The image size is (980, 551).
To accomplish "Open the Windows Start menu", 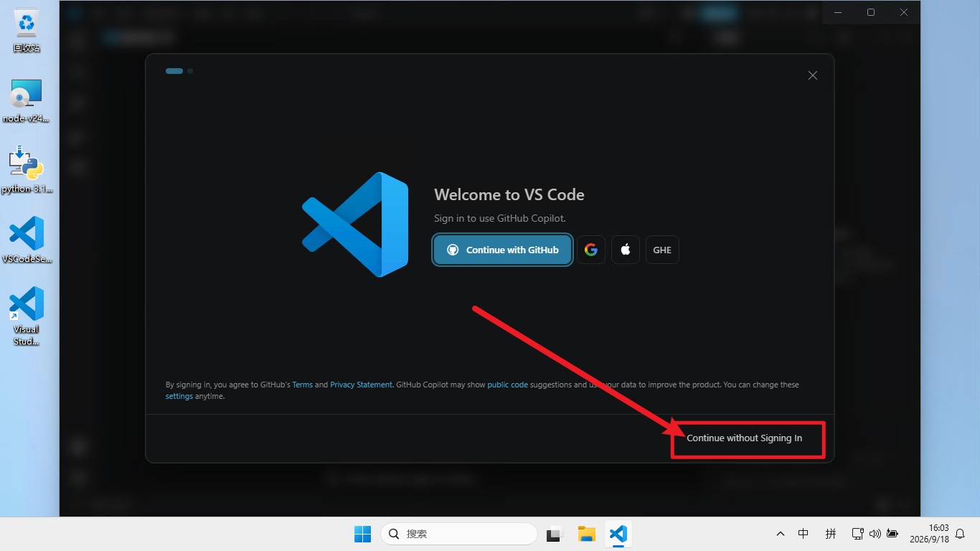I will point(362,534).
